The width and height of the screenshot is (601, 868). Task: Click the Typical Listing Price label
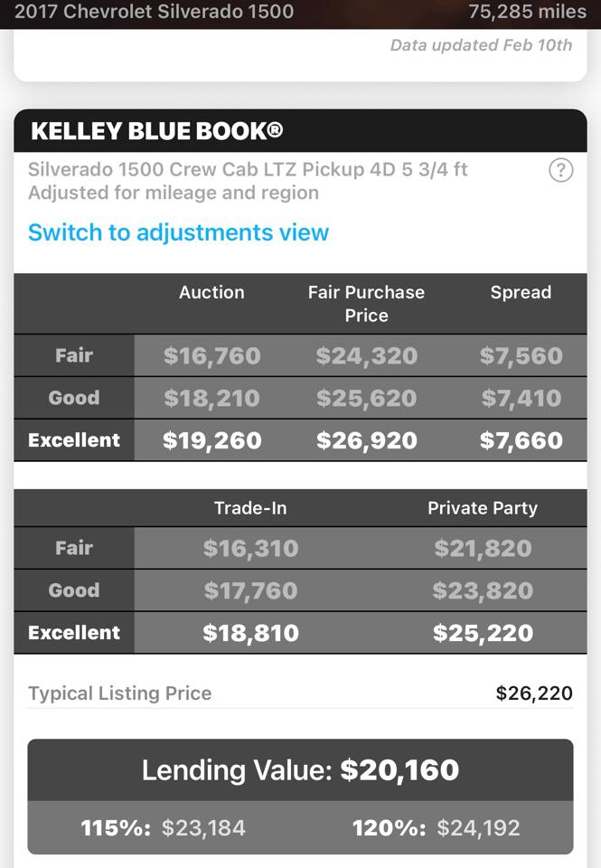120,693
